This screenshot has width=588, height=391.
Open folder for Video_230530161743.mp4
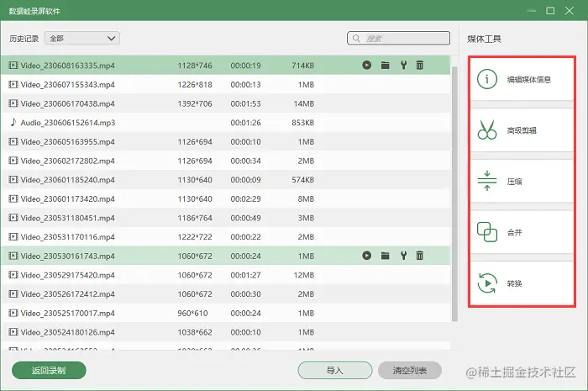coord(385,256)
